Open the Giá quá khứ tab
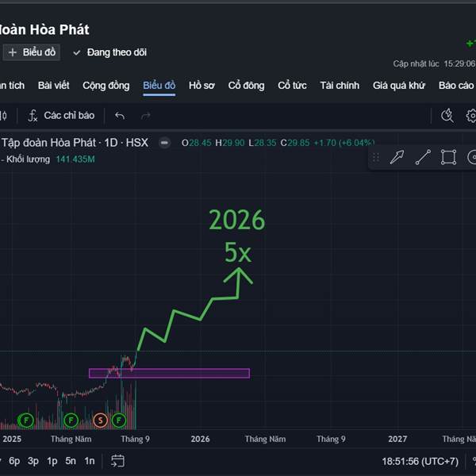476x476 pixels. tap(398, 86)
